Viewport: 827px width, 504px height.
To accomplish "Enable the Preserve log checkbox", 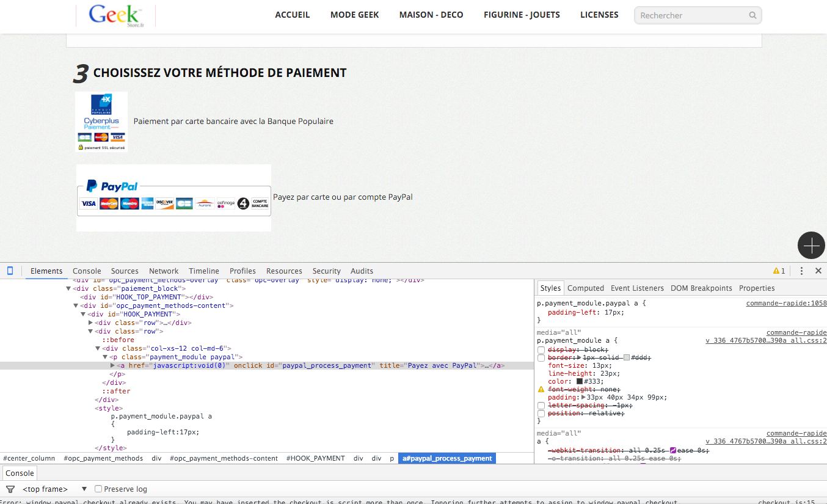I will point(98,489).
